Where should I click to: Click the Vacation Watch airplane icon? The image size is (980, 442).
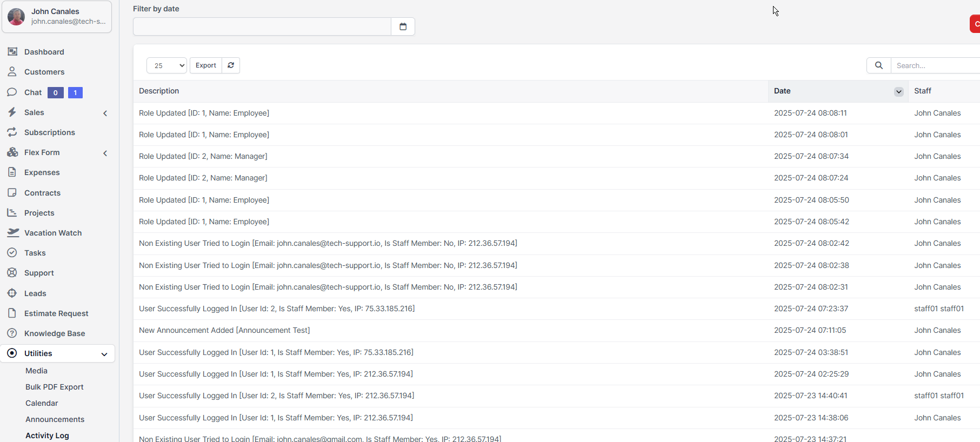pos(13,233)
